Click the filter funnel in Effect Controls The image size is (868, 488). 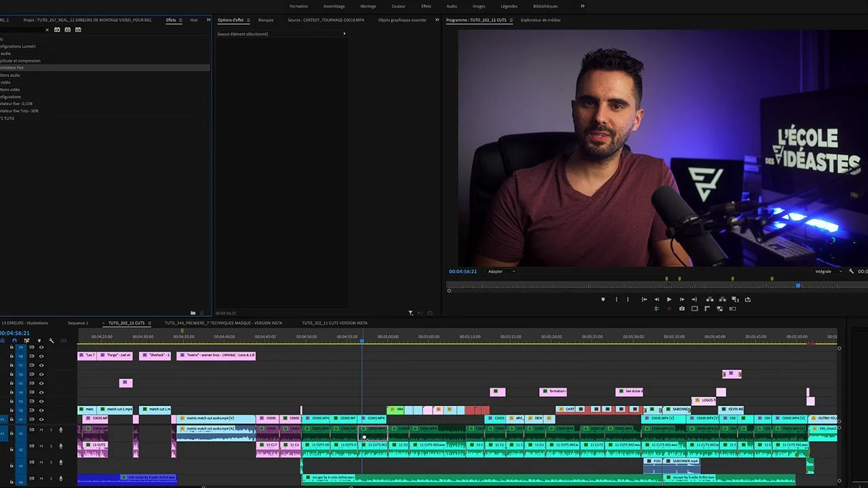(411, 313)
